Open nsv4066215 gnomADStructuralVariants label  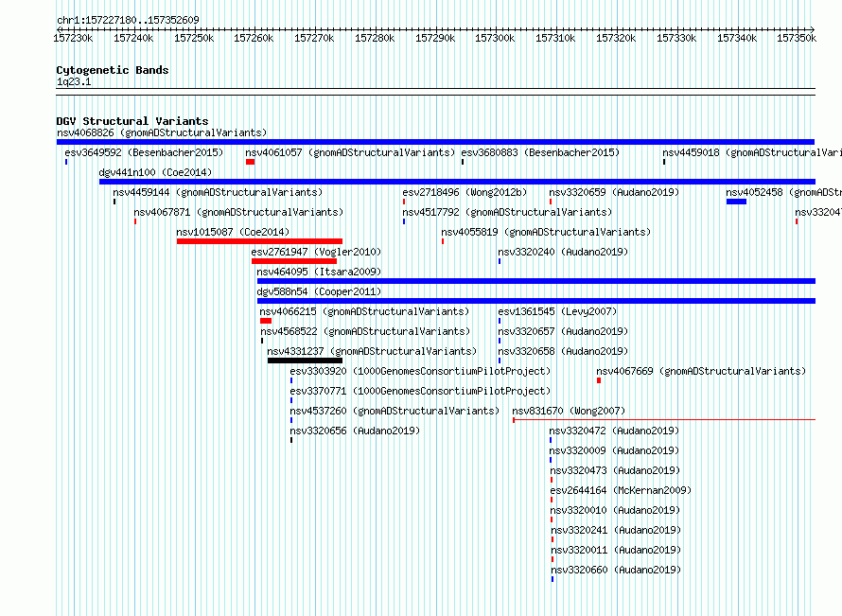(x=364, y=311)
